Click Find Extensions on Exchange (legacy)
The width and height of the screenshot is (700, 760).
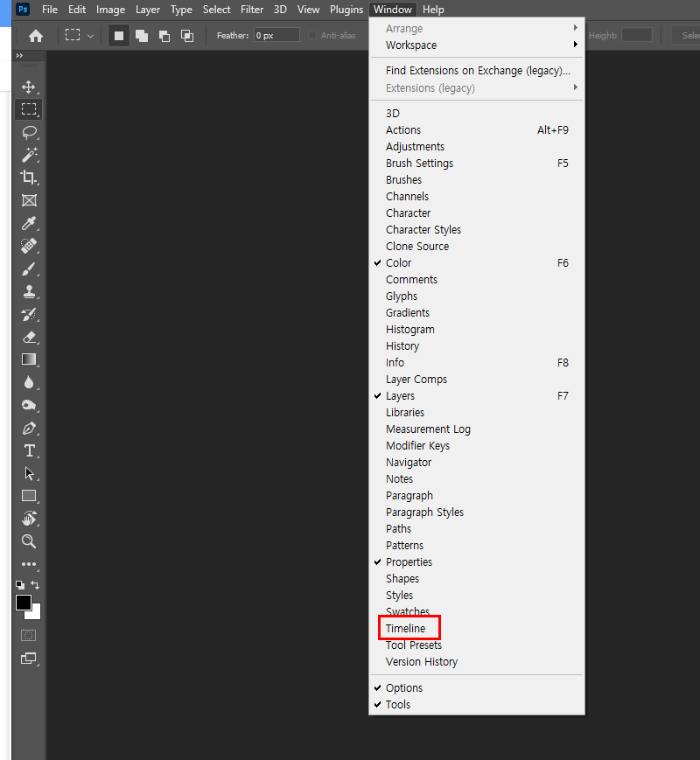[476, 70]
